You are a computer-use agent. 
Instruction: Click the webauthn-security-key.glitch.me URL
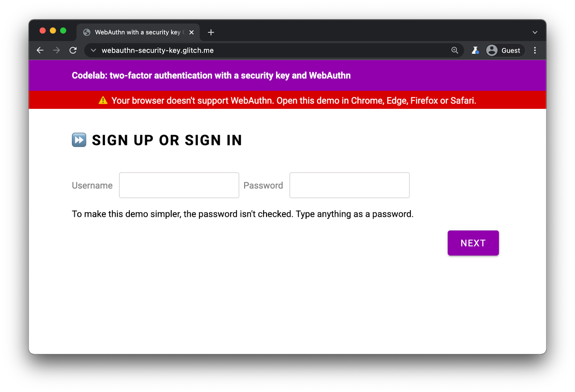click(157, 50)
